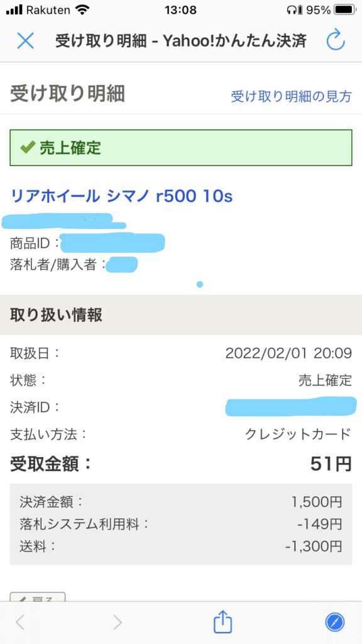This screenshot has width=362, height=644.
Task: Go forward using right chevron icon
Action: (x=118, y=623)
